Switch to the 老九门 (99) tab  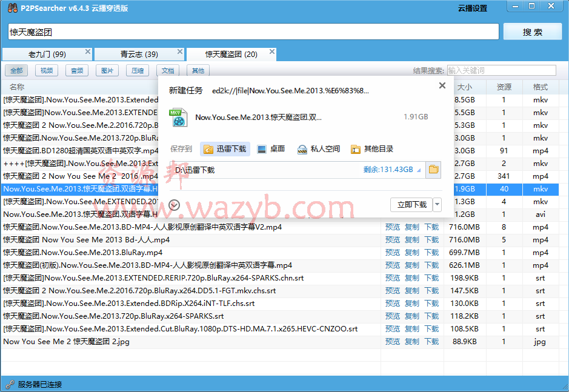47,55
